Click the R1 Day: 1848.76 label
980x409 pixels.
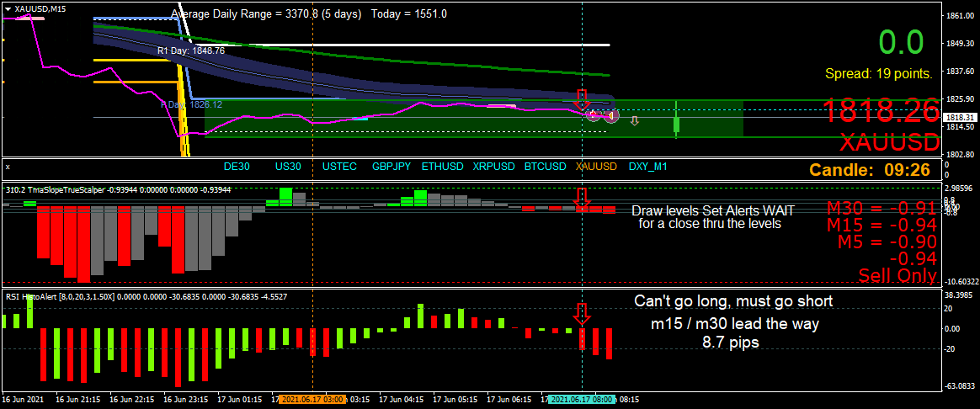[x=191, y=50]
